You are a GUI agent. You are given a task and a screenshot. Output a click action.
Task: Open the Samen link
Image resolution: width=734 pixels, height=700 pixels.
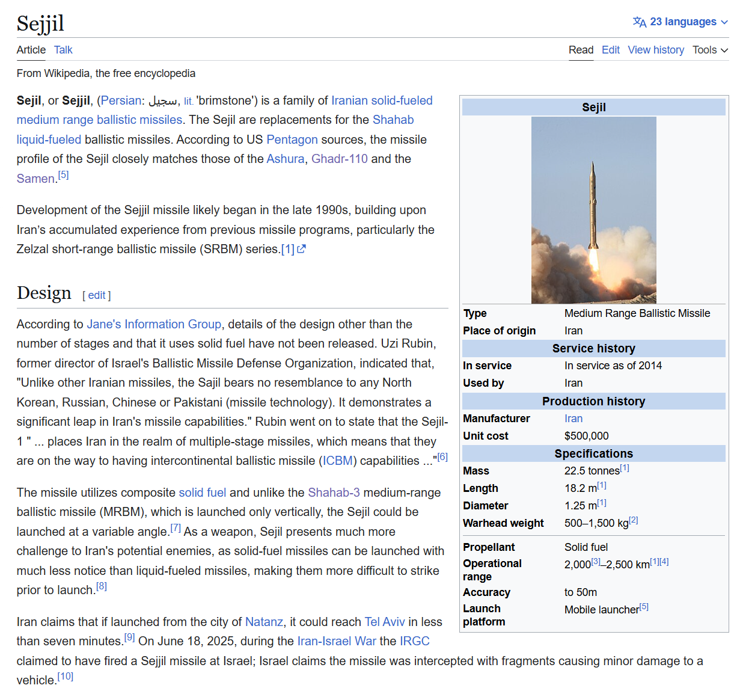point(35,179)
